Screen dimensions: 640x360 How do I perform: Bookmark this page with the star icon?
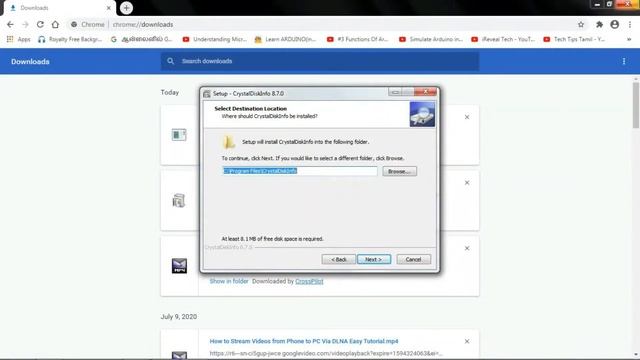point(581,24)
